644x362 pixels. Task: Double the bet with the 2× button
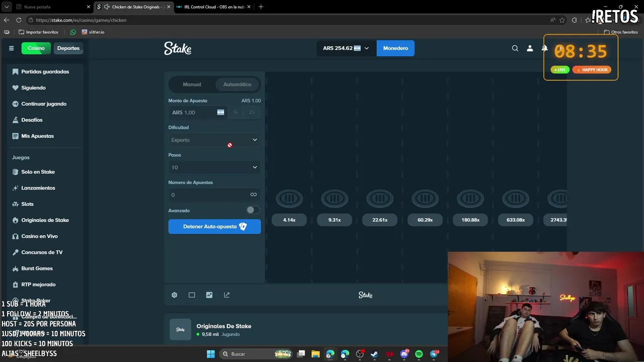click(252, 113)
